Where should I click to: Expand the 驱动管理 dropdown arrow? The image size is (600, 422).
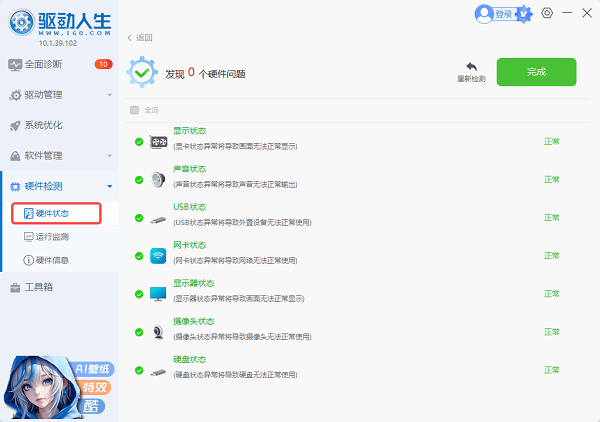point(110,95)
